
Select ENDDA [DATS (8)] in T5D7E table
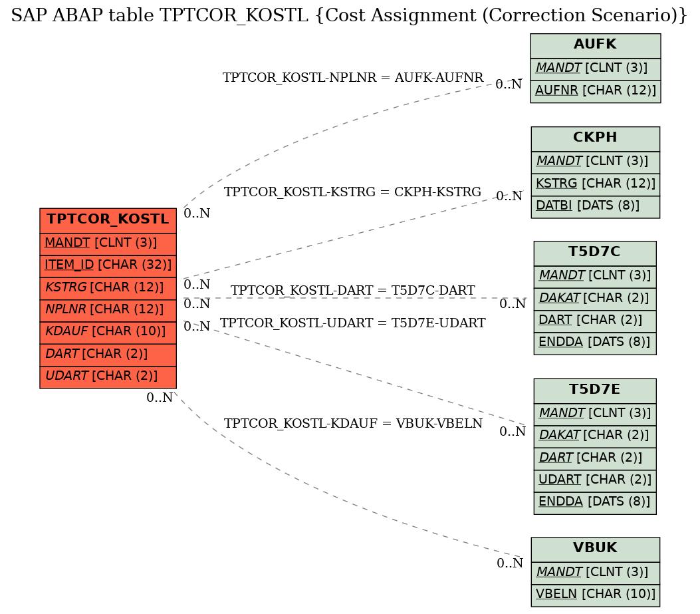[595, 503]
